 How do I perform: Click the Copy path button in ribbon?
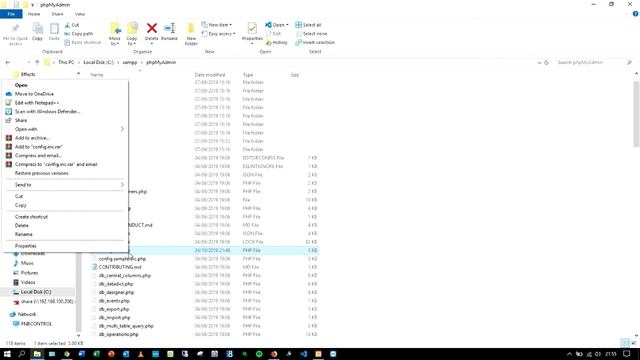coord(79,33)
